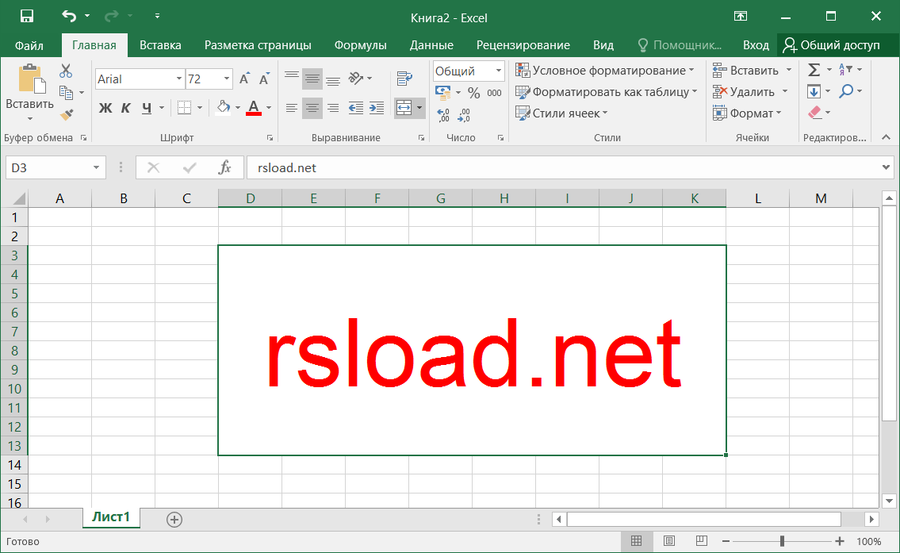
Task: Switch to the Разметка страницы tab
Action: [x=258, y=45]
